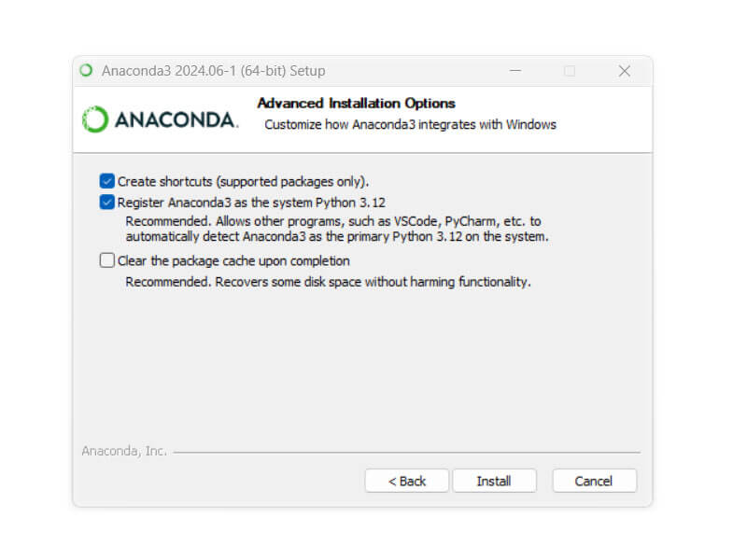Click the 'Anaconda, Inc.' branding text
Viewport: 747px width, 560px height.
124,451
